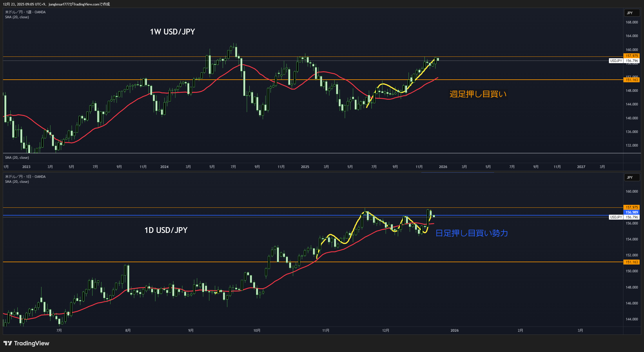Click SMA (20, close) legend on daily chart
Image resolution: width=644 pixels, height=352 pixels.
tap(17, 182)
